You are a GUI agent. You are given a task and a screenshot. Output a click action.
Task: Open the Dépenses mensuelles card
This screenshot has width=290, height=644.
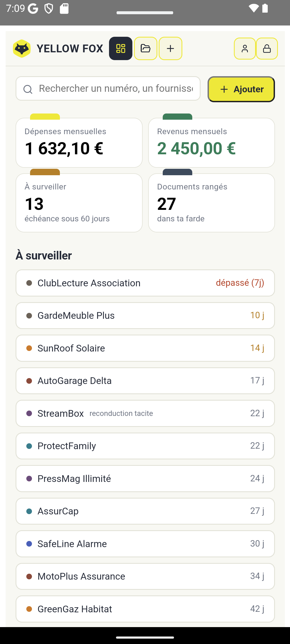coord(79,143)
